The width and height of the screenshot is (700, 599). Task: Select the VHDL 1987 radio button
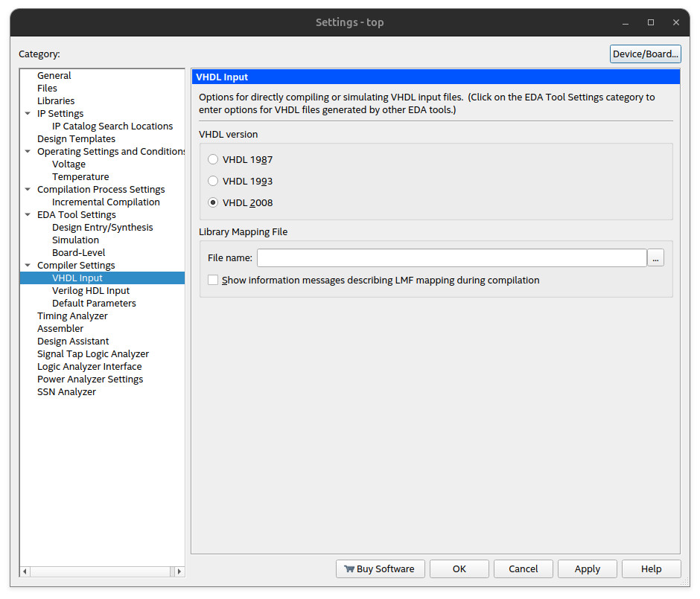(214, 159)
